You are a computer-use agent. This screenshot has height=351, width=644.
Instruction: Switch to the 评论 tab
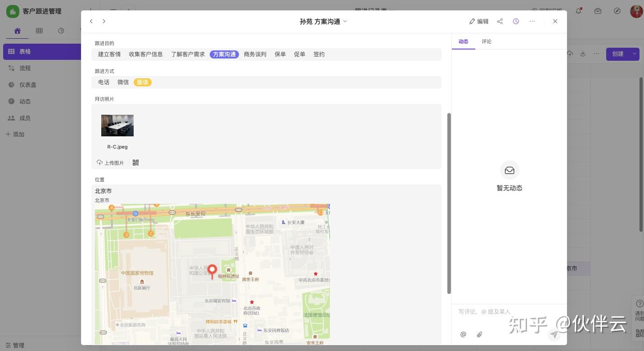coord(486,41)
